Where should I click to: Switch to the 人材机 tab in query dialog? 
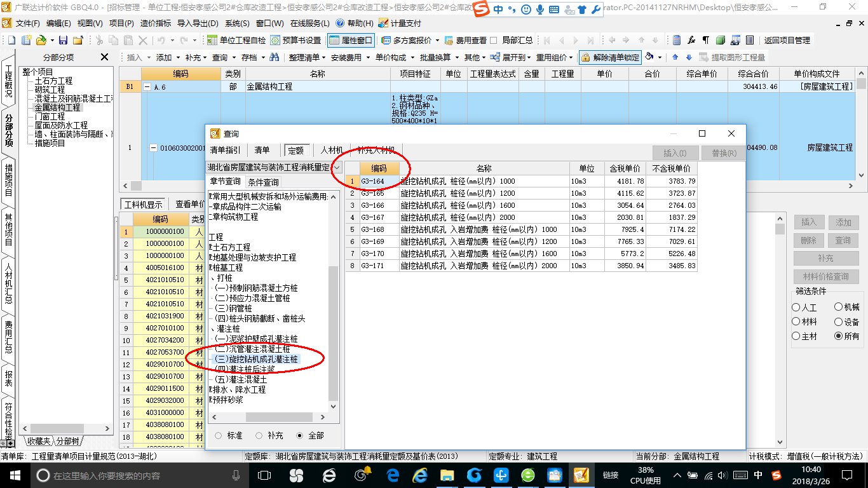point(332,151)
